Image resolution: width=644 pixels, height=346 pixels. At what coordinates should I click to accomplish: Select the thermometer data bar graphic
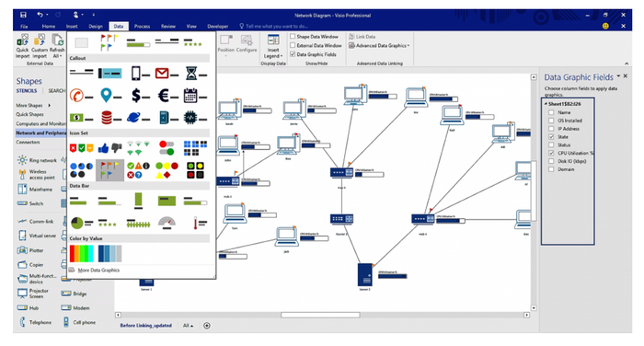click(200, 223)
